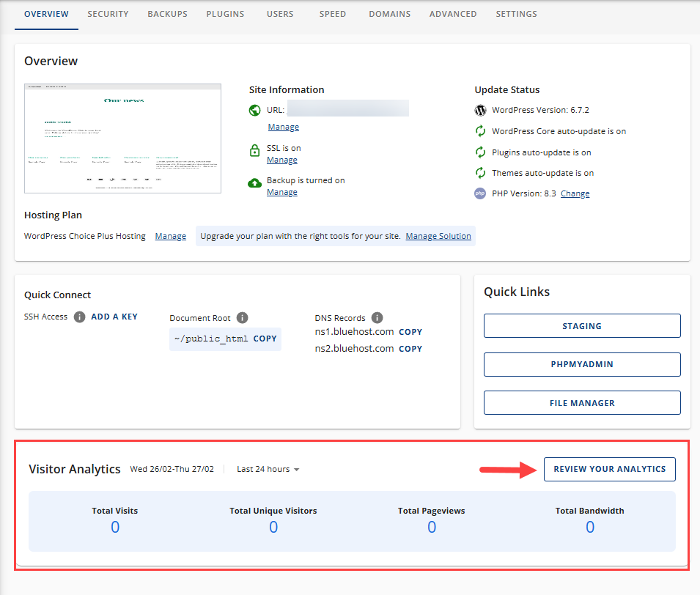Viewport: 700px width, 595px height.
Task: Click the SSL padlock icon
Action: click(x=254, y=150)
